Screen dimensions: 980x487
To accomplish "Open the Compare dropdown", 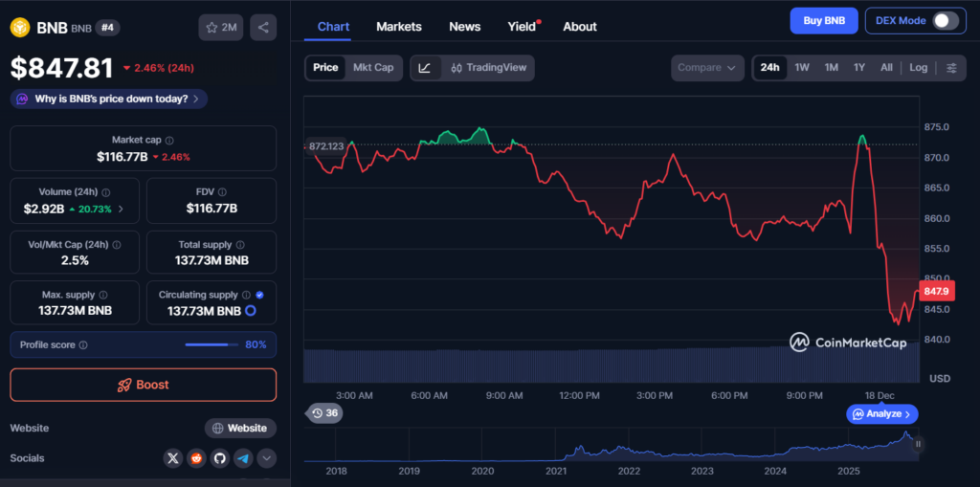I will (x=706, y=68).
